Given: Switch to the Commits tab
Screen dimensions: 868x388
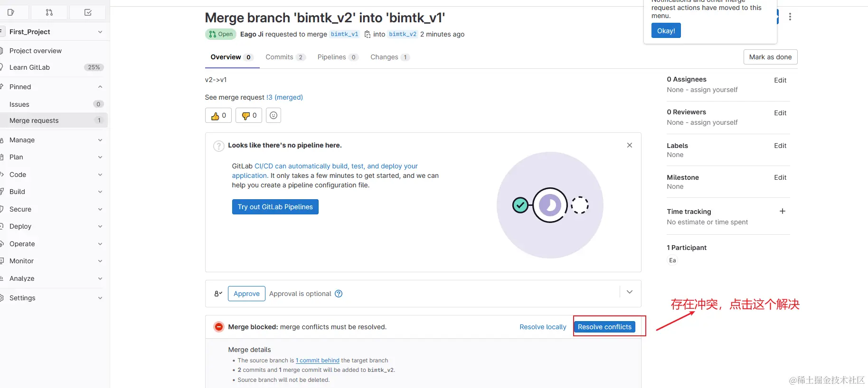Looking at the screenshot, I should click(285, 57).
